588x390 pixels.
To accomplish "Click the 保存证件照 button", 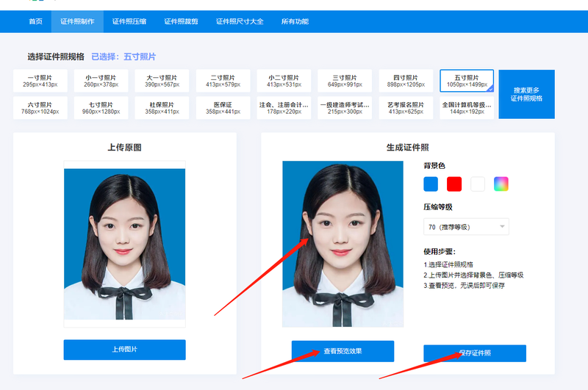I will pos(475,353).
